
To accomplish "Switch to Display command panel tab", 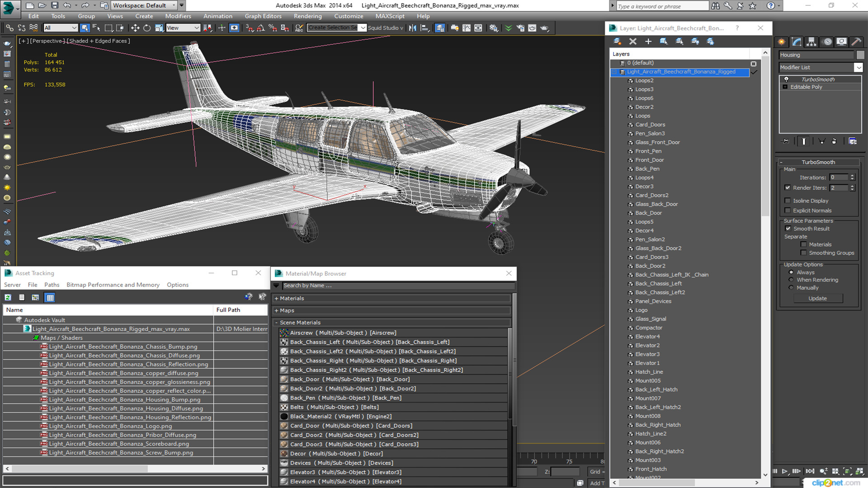I will pos(841,42).
